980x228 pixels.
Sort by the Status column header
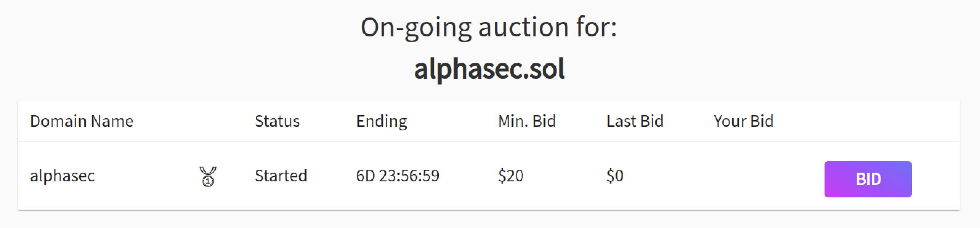pyautogui.click(x=278, y=121)
